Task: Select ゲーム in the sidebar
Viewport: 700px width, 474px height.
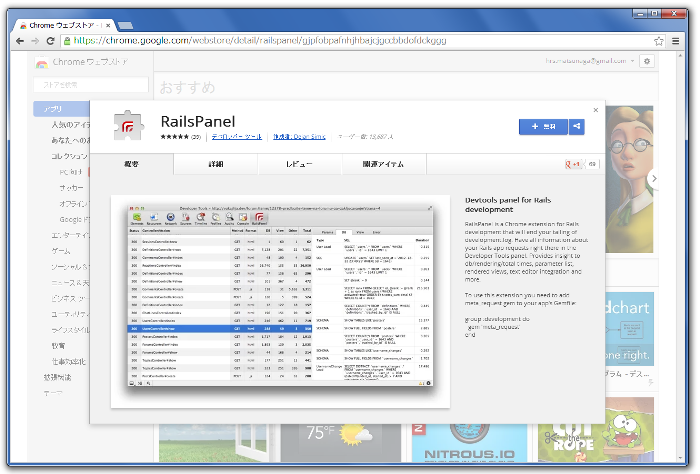Action: 61,251
